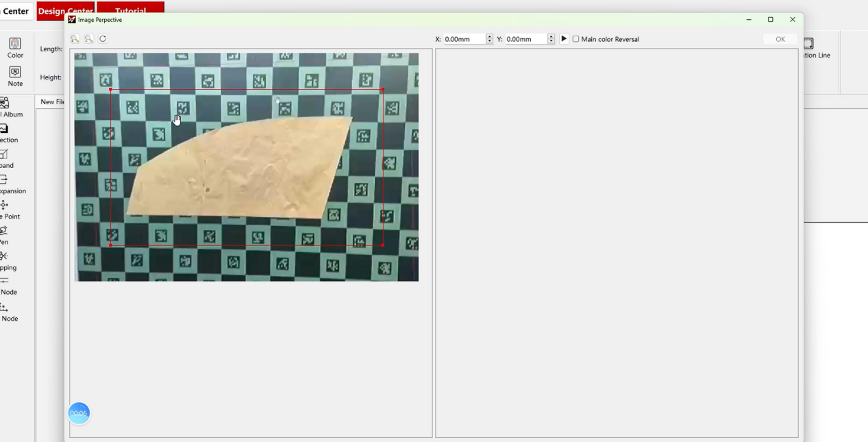
Task: Click the Y value stepper arrows
Action: pos(551,39)
